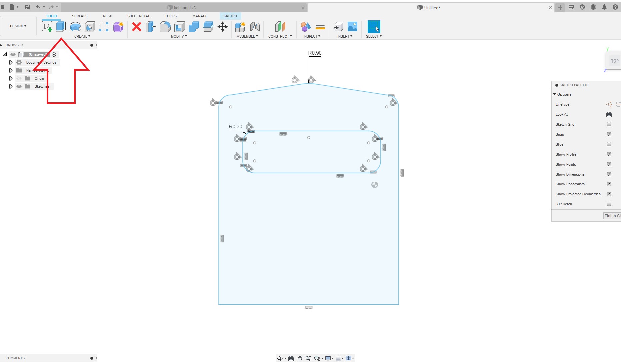Image resolution: width=621 pixels, height=364 pixels.
Task: Select the Pan hand tool
Action: coord(300,358)
